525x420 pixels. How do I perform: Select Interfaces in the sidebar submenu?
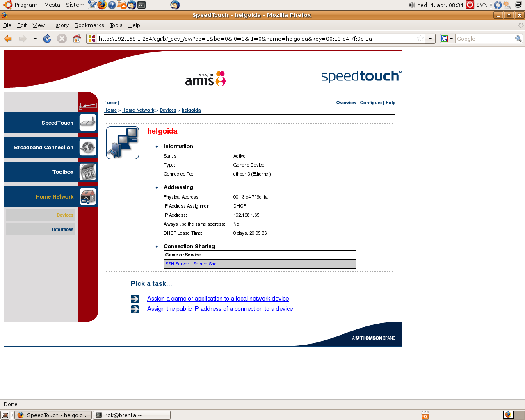(63, 229)
